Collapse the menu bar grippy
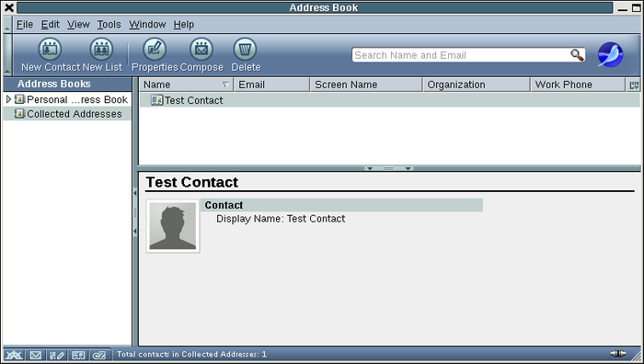The image size is (644, 364). click(7, 25)
